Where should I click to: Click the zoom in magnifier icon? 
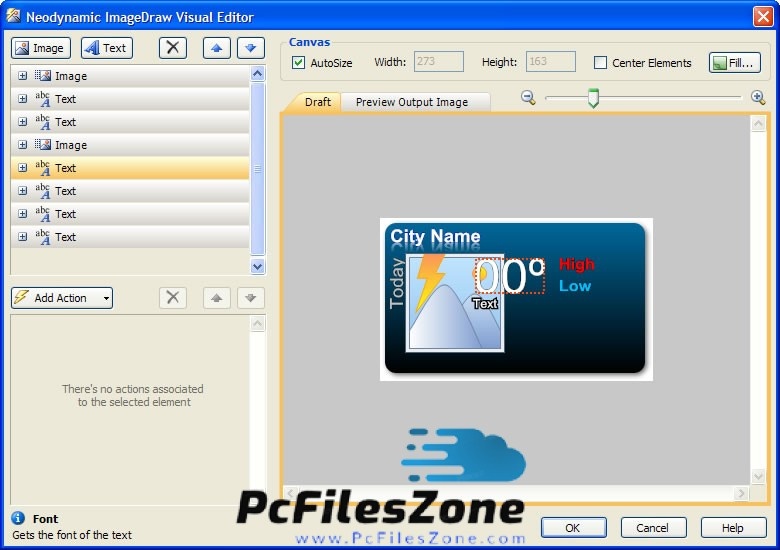click(757, 97)
